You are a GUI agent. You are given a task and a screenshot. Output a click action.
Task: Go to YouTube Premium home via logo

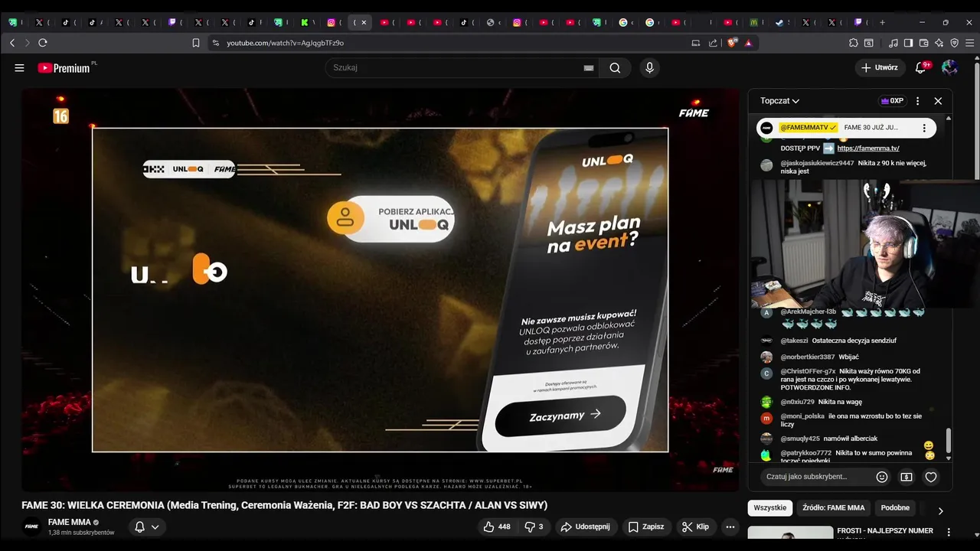pyautogui.click(x=64, y=68)
